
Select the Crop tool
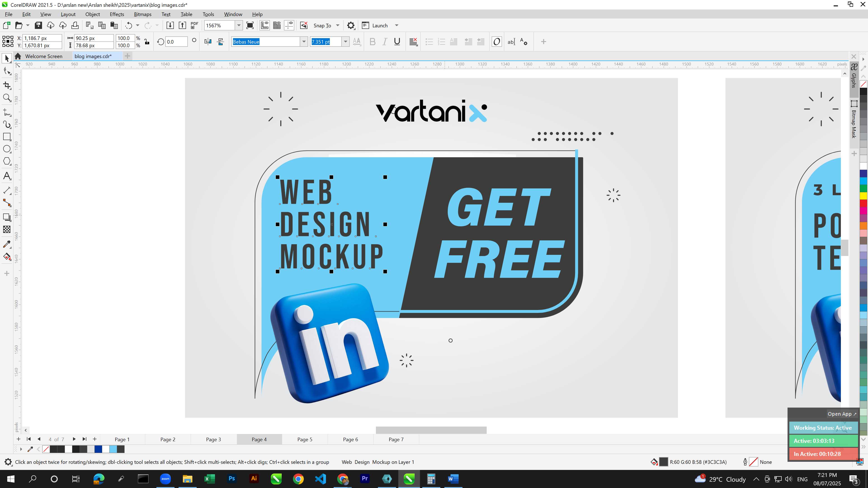7,85
